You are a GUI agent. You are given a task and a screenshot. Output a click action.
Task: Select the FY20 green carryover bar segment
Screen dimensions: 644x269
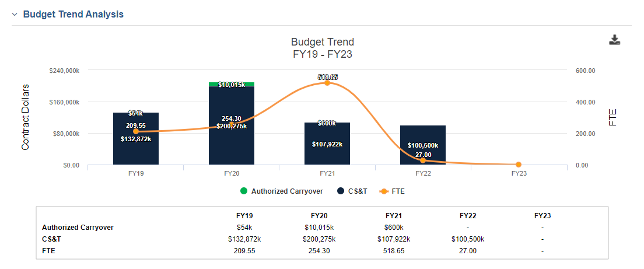[x=231, y=84]
